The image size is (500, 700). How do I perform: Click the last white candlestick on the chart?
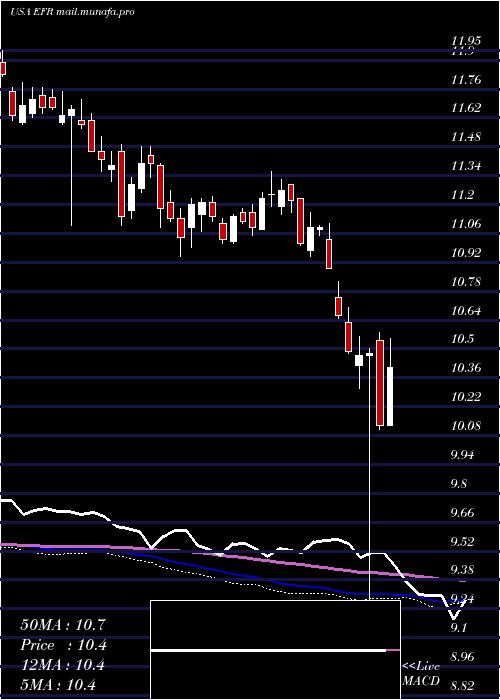click(x=390, y=396)
